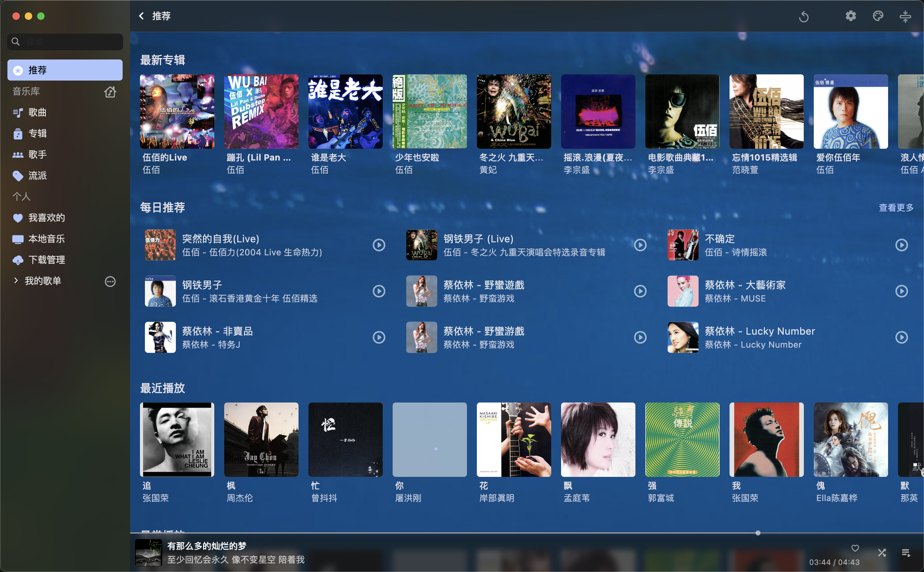Screen dimensions: 924x572
Task: Click song title 突然的自我(Live)
Action: tap(221, 239)
